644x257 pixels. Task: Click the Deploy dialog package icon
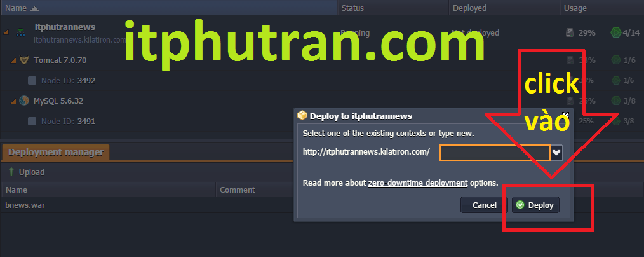point(302,115)
